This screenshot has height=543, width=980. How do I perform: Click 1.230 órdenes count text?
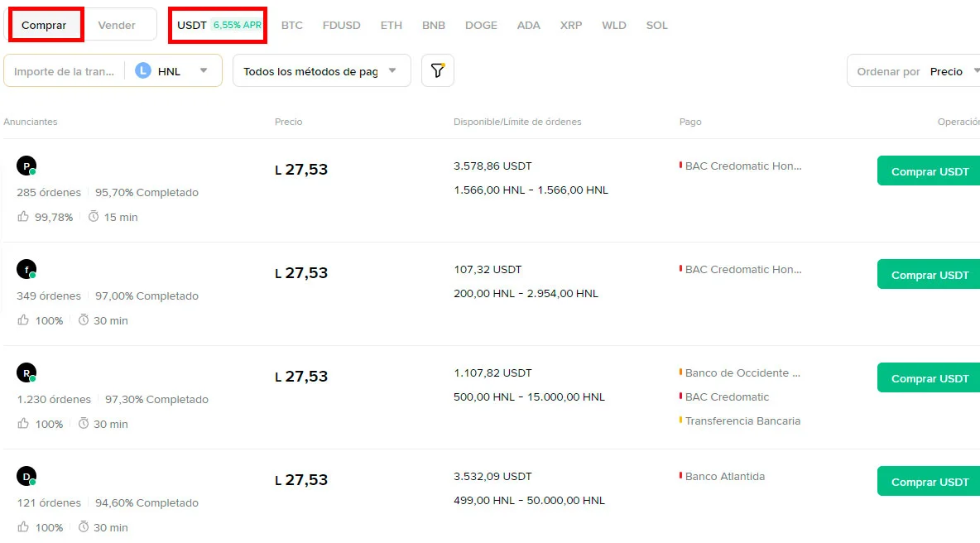pos(54,399)
